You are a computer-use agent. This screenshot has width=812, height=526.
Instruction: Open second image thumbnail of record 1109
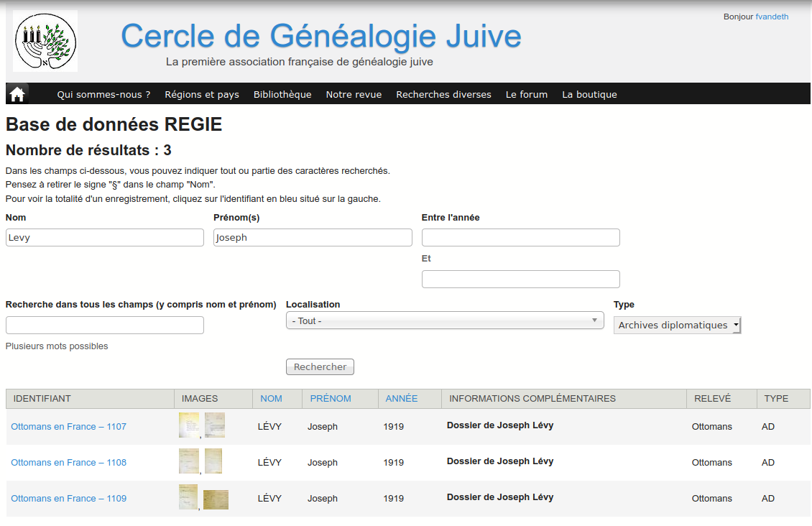point(216,499)
